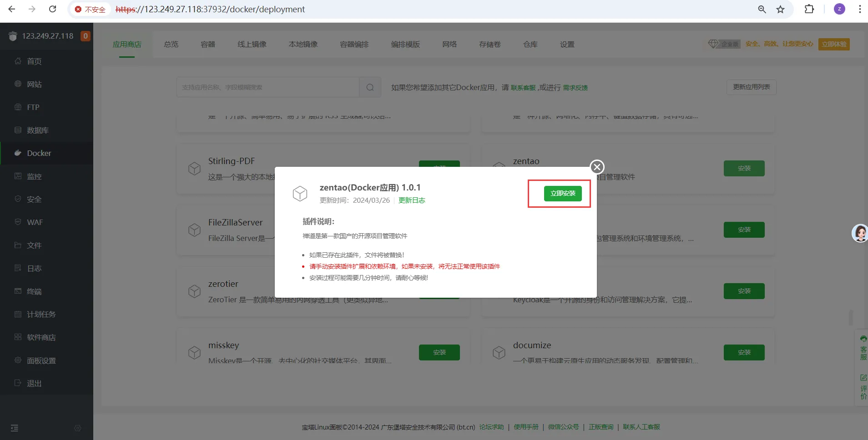Screen dimensions: 868x440
Task: Click the browser address bar URL
Action: coord(210,10)
